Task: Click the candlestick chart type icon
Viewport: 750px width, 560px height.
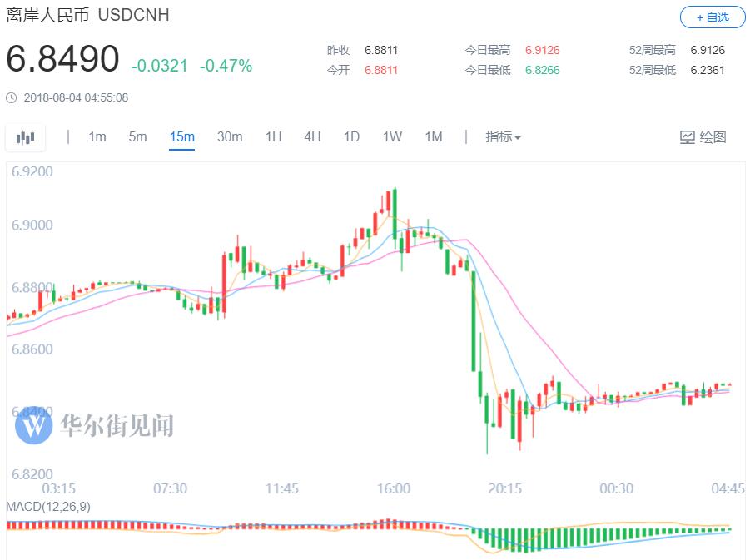Action: point(26,137)
